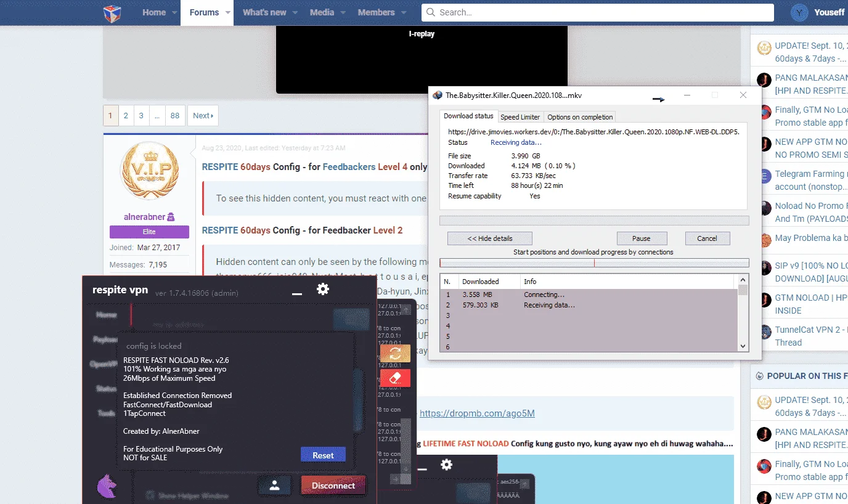Click the alnerabner username
Image resolution: width=848 pixels, height=504 pixels.
(144, 217)
